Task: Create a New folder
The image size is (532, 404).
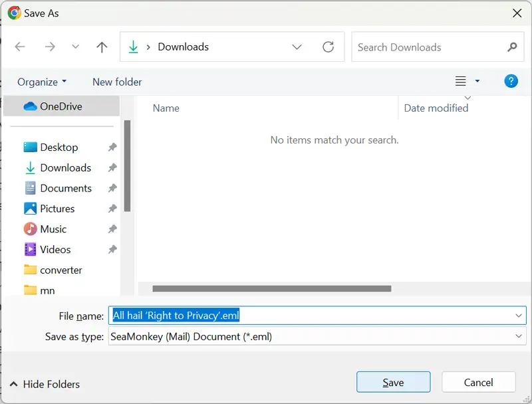Action: 117,82
